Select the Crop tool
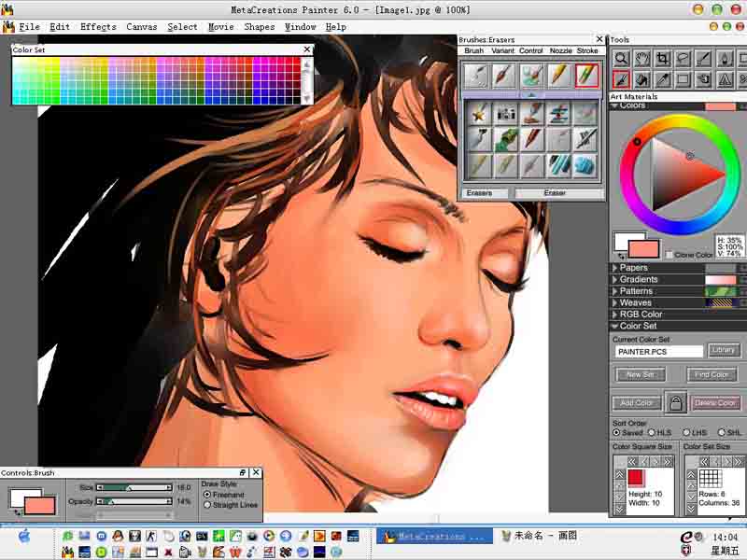 point(663,59)
